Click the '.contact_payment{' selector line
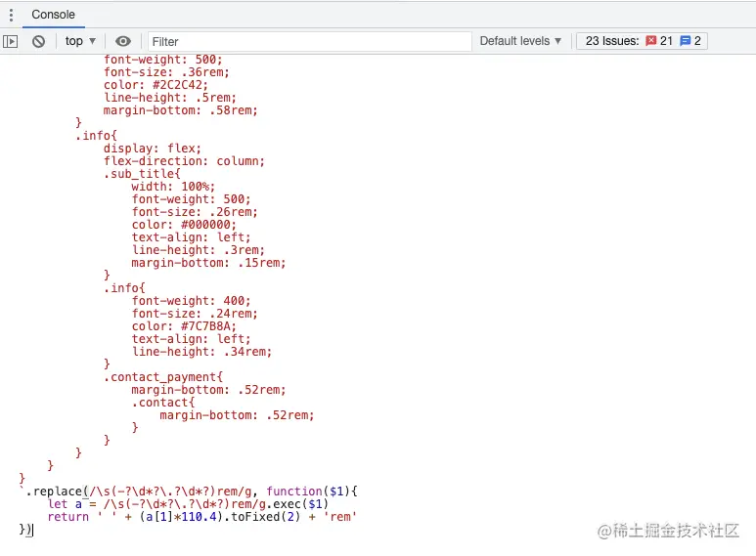 pyautogui.click(x=163, y=377)
